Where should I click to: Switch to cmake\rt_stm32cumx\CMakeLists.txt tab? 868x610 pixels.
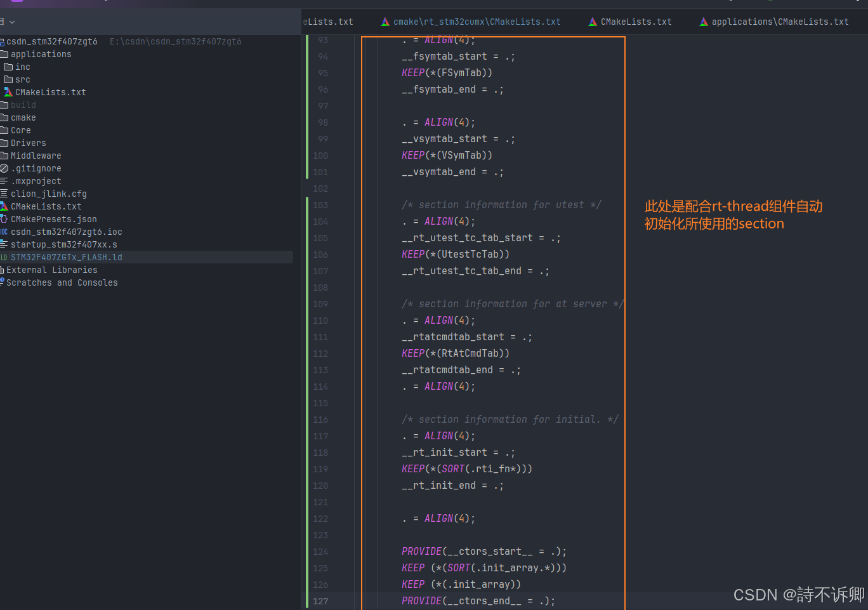coord(471,22)
